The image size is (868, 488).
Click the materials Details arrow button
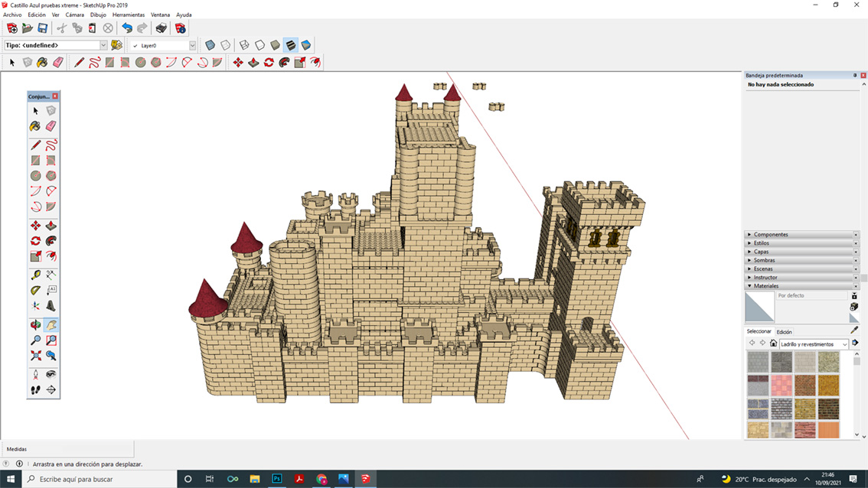tap(855, 343)
